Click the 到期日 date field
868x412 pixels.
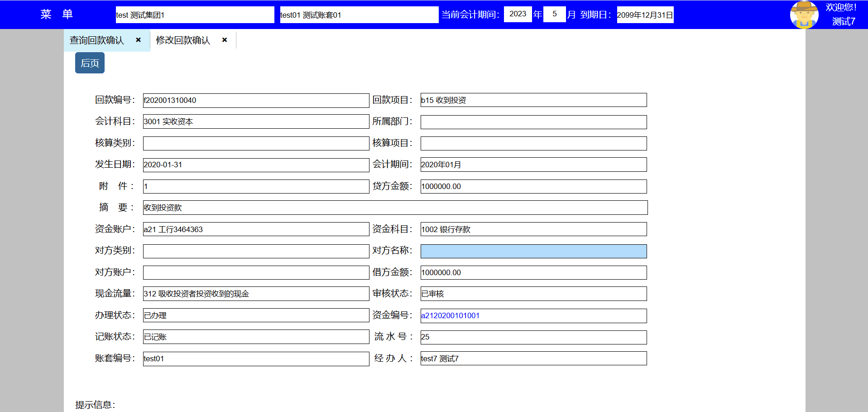coord(645,15)
